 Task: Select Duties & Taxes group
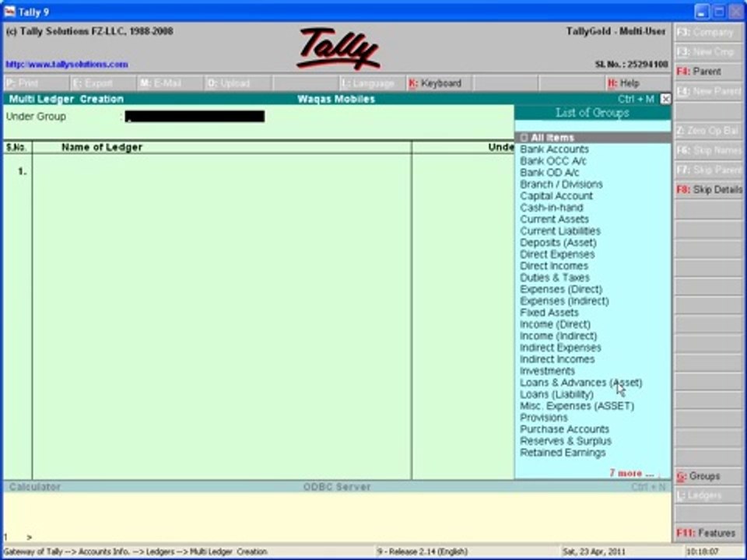coord(555,278)
